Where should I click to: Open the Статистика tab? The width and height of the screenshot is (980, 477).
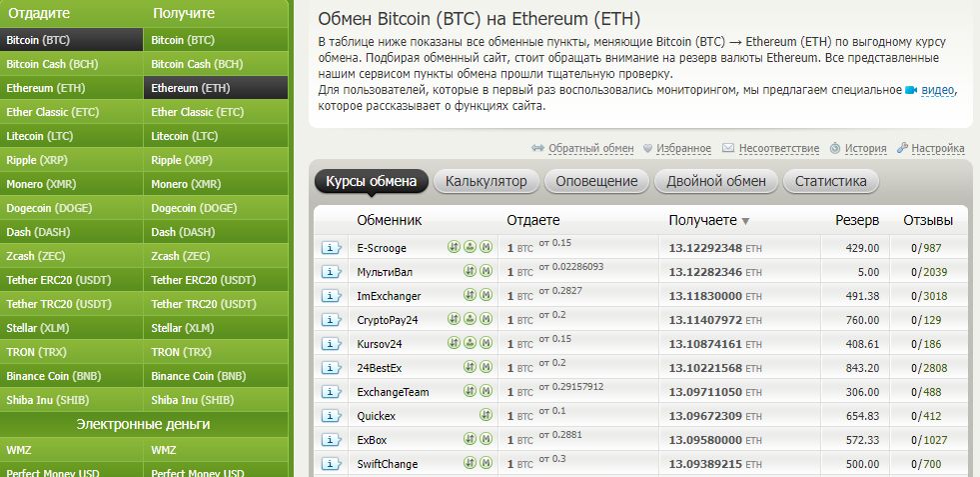point(830,182)
